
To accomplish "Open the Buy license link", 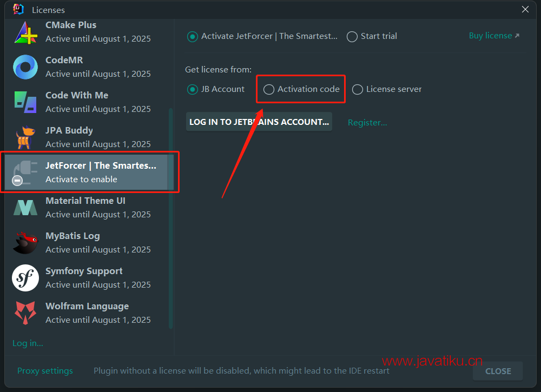I will click(x=494, y=36).
